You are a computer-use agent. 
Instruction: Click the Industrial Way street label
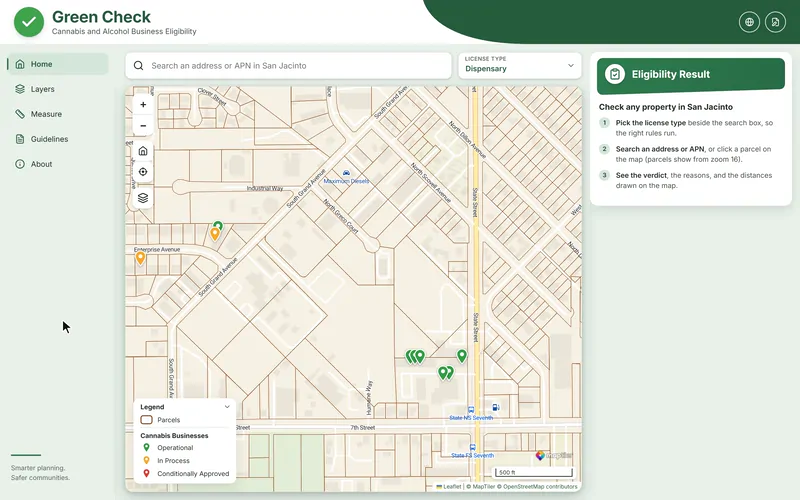pos(265,188)
